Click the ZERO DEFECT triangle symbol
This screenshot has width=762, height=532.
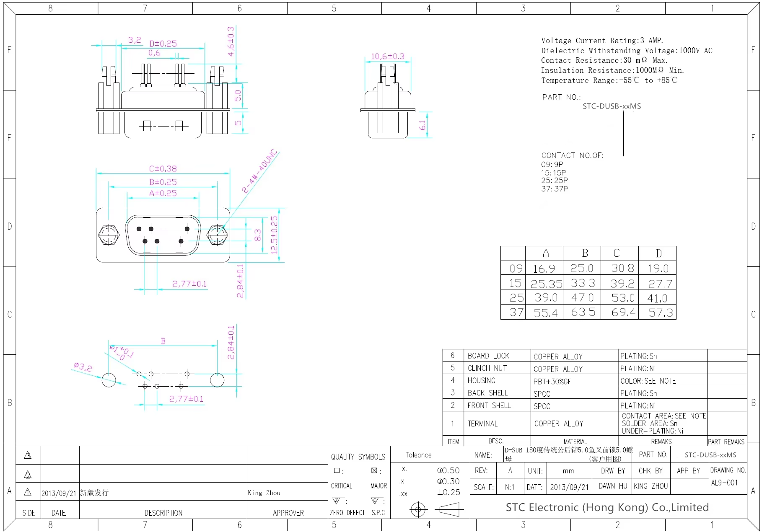click(337, 501)
